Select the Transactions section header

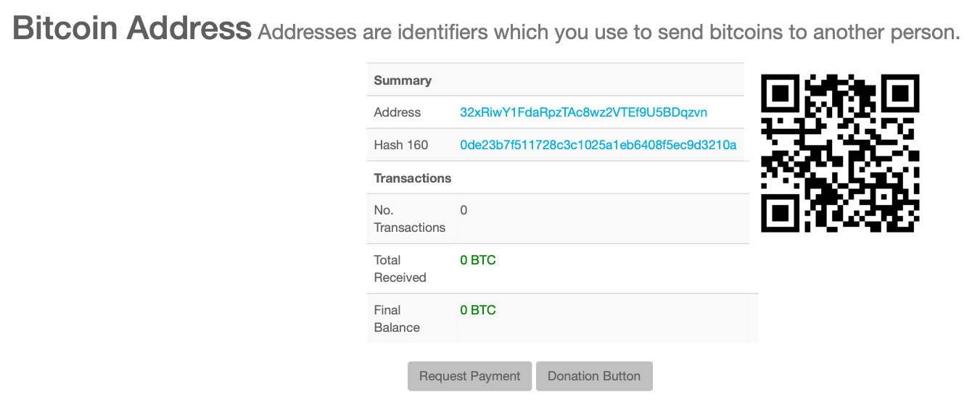[412, 178]
